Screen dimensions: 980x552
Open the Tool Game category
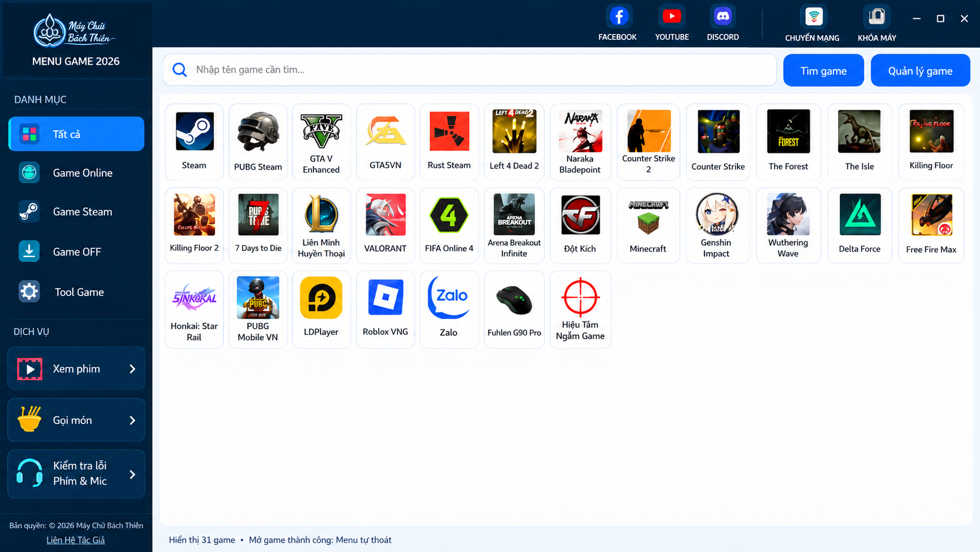76,292
